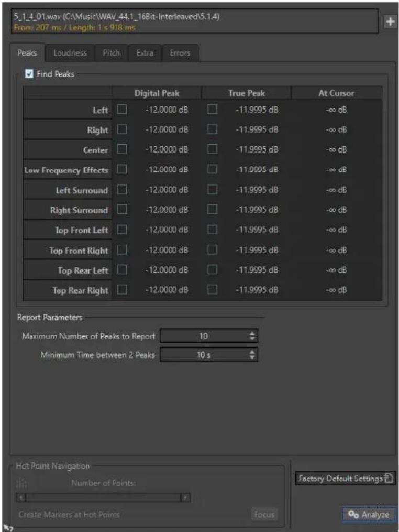Image resolution: width=399 pixels, height=532 pixels.
Task: Click the Analyze button
Action: 369,514
